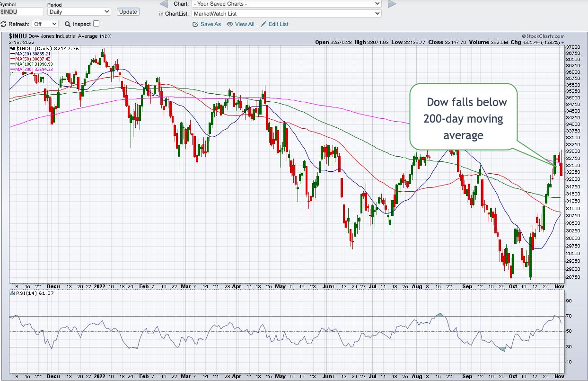Image resolution: width=588 pixels, height=381 pixels.
Task: Click the green MA(100) legend entry
Action: (34, 64)
